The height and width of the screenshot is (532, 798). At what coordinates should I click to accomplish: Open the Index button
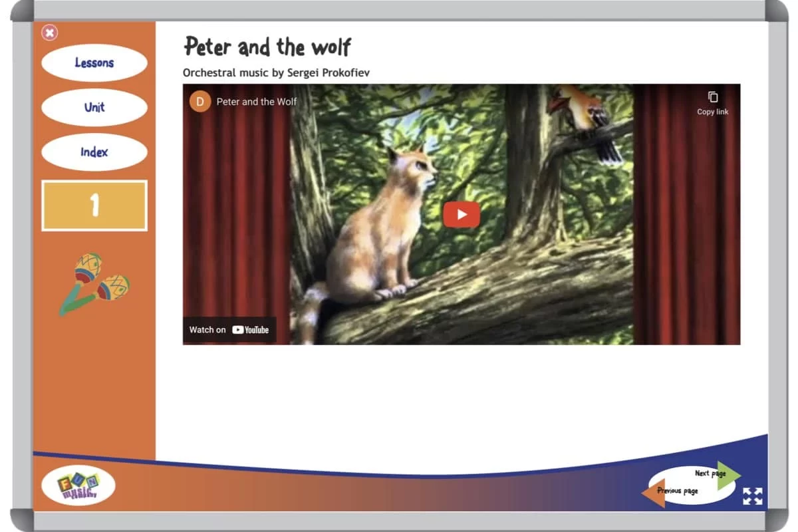coord(94,152)
